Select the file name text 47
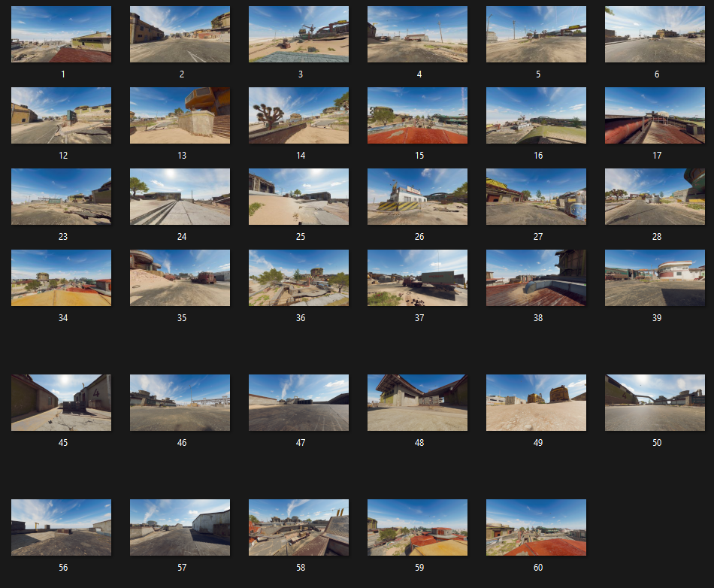 [x=301, y=443]
